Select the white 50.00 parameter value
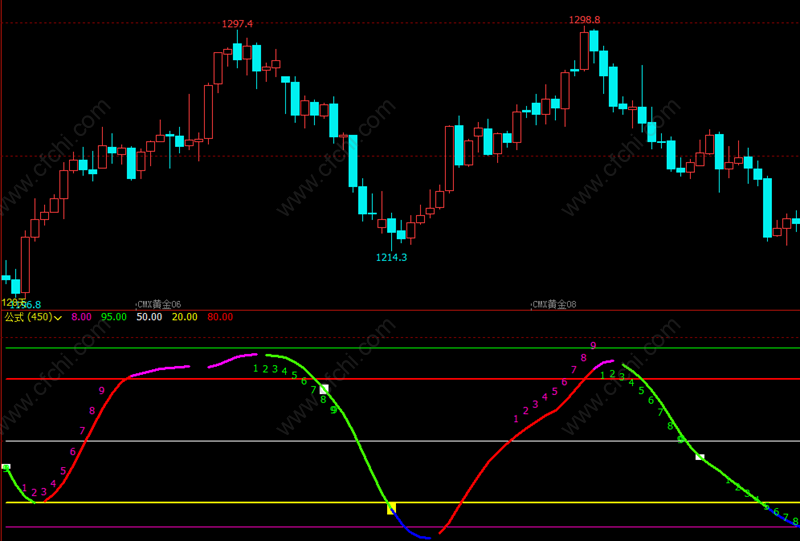This screenshot has width=800, height=541. point(149,317)
